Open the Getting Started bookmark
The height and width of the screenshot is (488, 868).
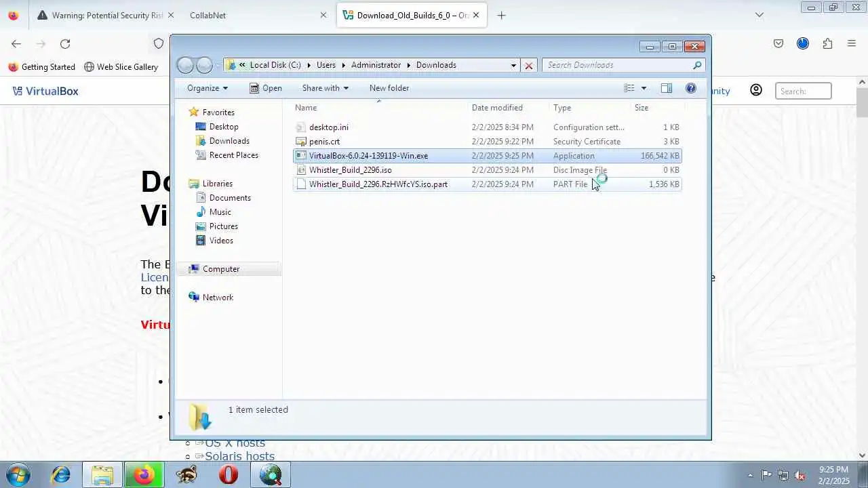point(41,67)
